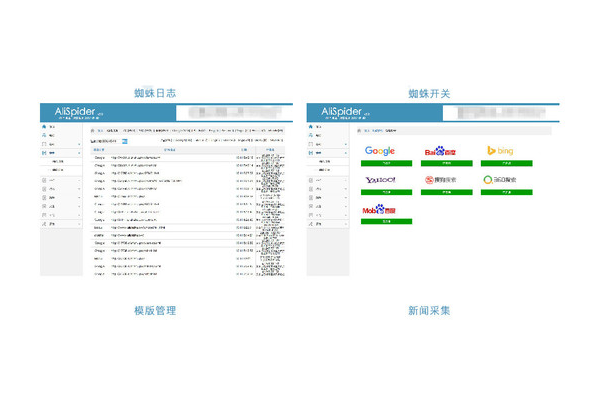Toggle the green switch under Baidu
The image size is (600, 400).
click(439, 162)
